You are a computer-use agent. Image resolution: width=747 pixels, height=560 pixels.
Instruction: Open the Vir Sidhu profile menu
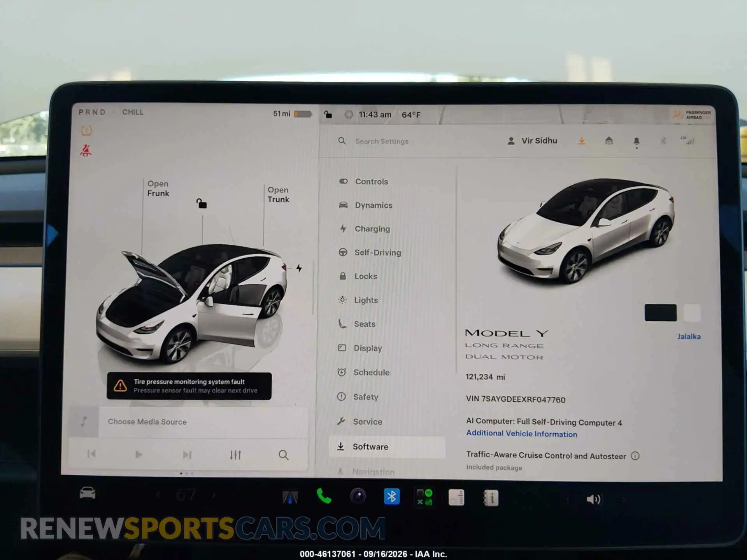[x=532, y=141]
